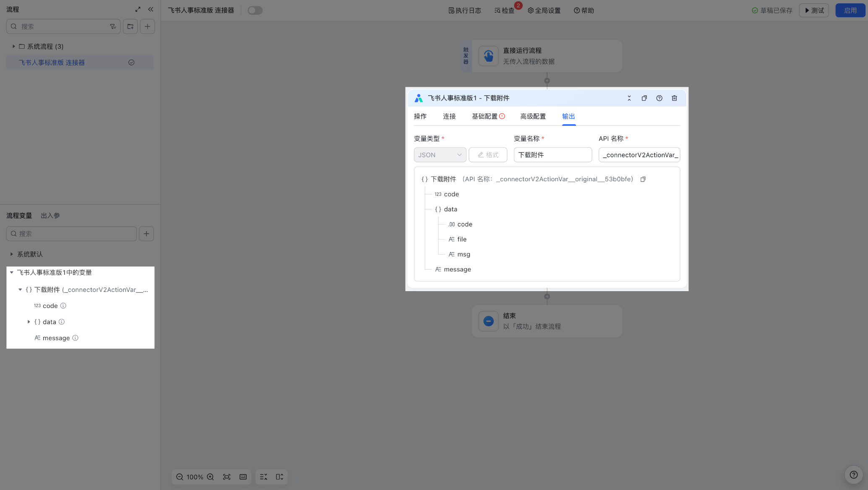The image size is (868, 490).
Task: Create a new flow folder
Action: tap(130, 26)
